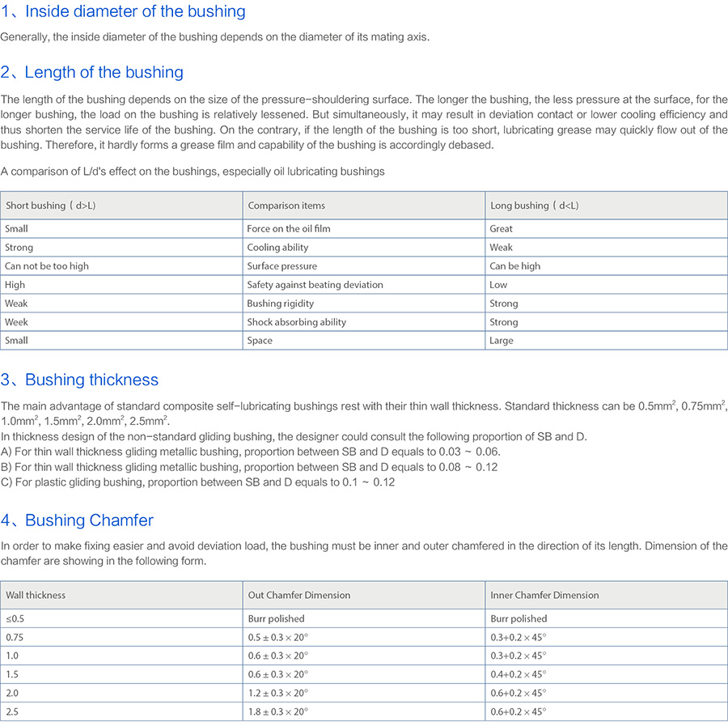Select the "Out Chamfer Dimension" column header
Image resolution: width=728 pixels, height=726 pixels.
(298, 595)
